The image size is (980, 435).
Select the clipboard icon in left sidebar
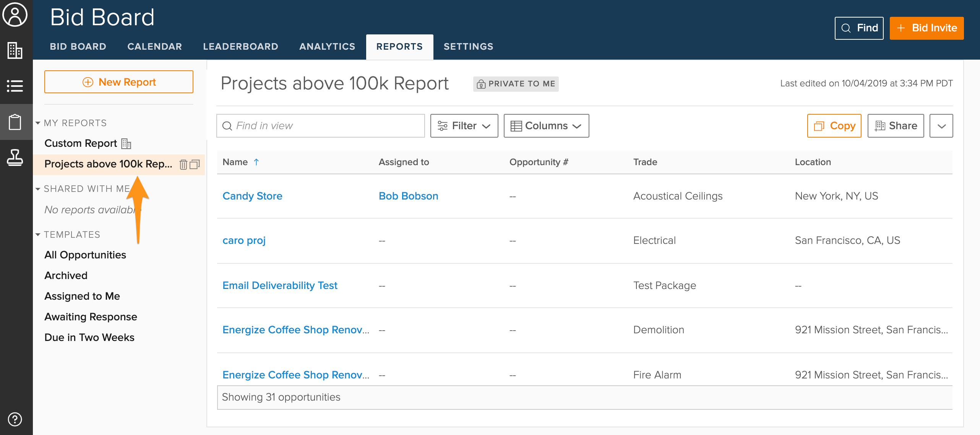tap(15, 122)
